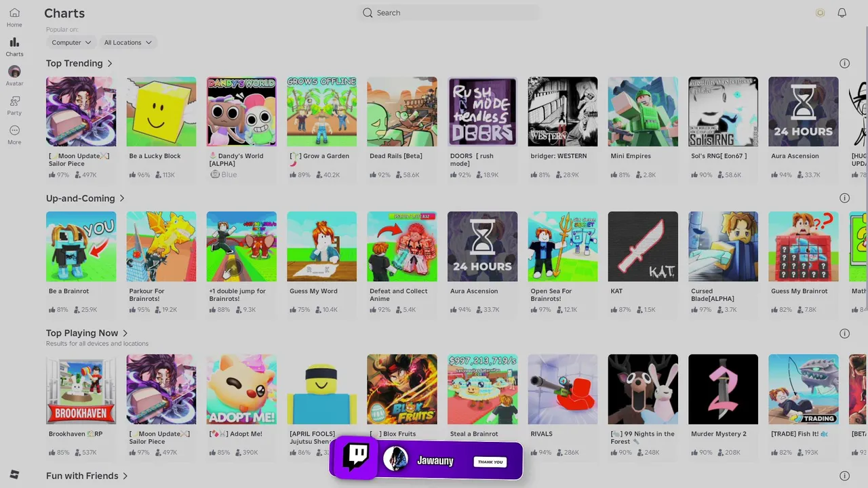Open the Defeat and Collect Anime thumbnail
This screenshot has height=488, width=868.
pos(402,246)
